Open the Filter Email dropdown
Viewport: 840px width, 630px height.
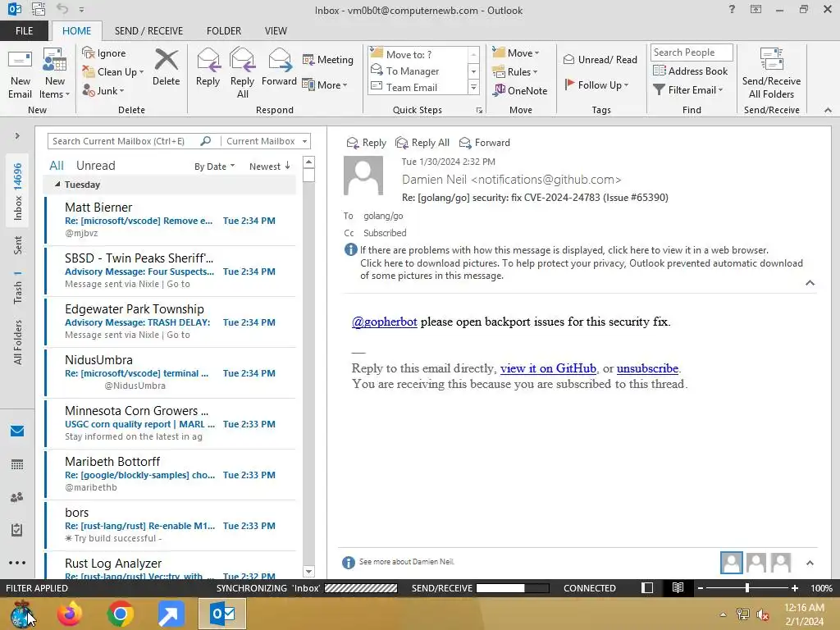point(688,90)
